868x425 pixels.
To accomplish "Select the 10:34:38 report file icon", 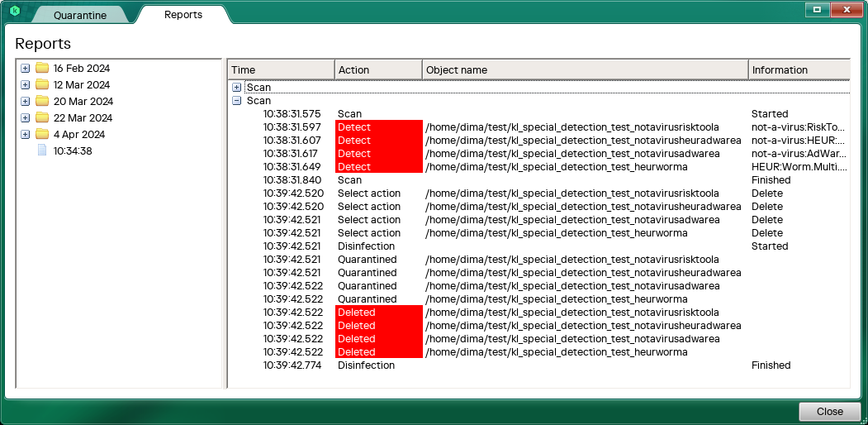I will point(42,151).
